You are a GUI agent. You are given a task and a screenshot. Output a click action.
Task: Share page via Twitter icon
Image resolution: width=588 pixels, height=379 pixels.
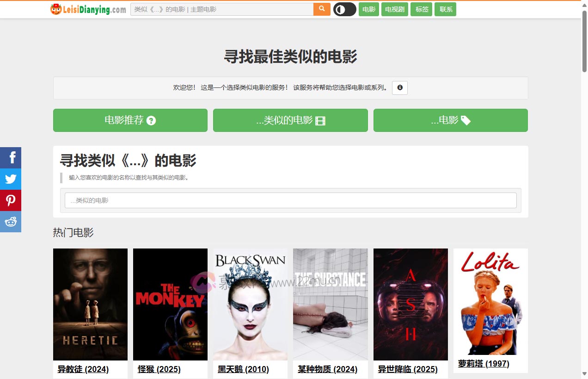tap(11, 179)
